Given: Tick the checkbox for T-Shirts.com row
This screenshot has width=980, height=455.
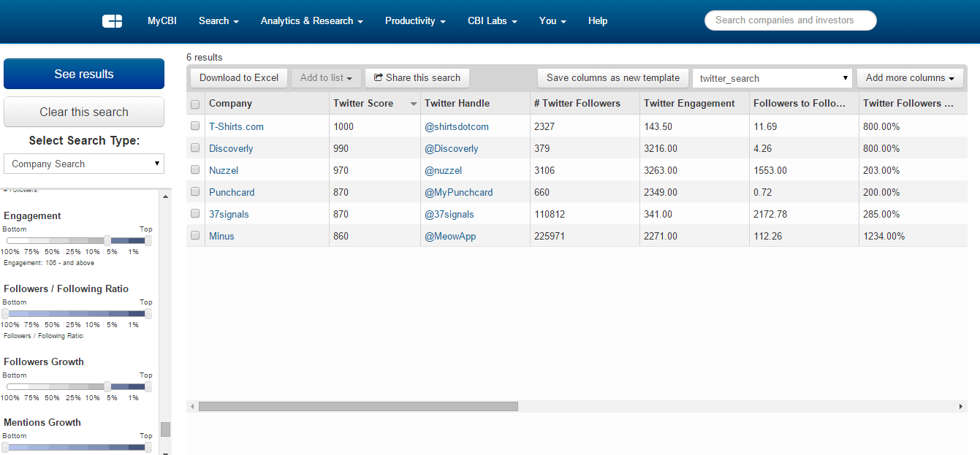Looking at the screenshot, I should coord(195,126).
